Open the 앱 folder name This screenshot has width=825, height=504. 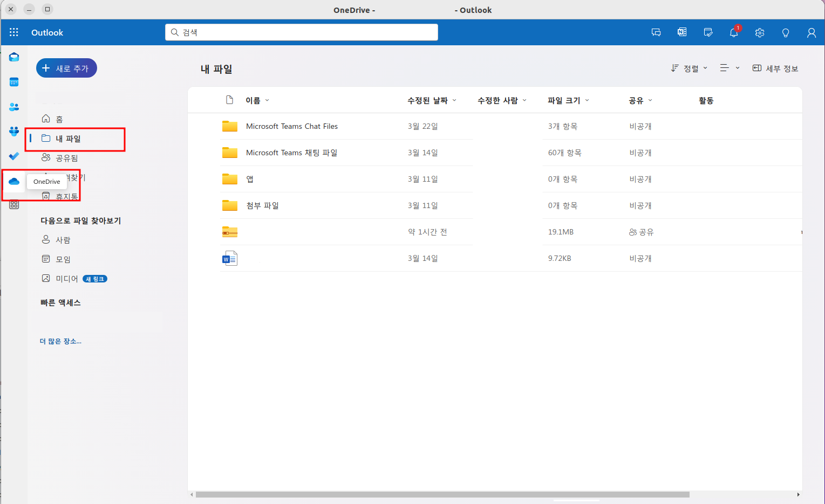pyautogui.click(x=250, y=179)
